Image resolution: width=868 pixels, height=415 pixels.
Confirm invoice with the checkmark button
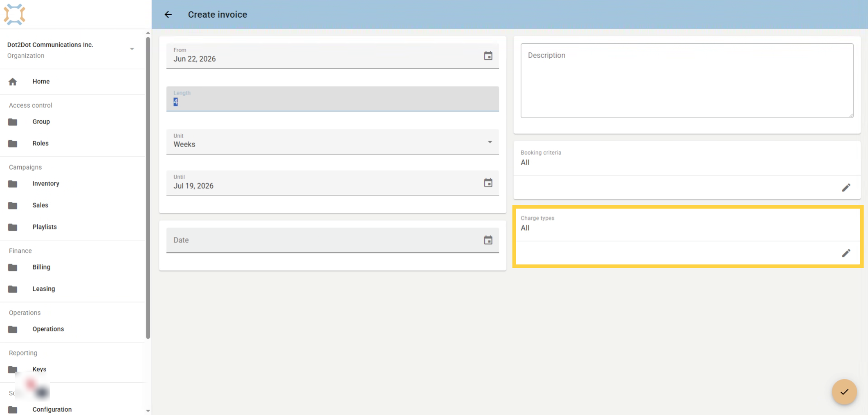tap(844, 392)
